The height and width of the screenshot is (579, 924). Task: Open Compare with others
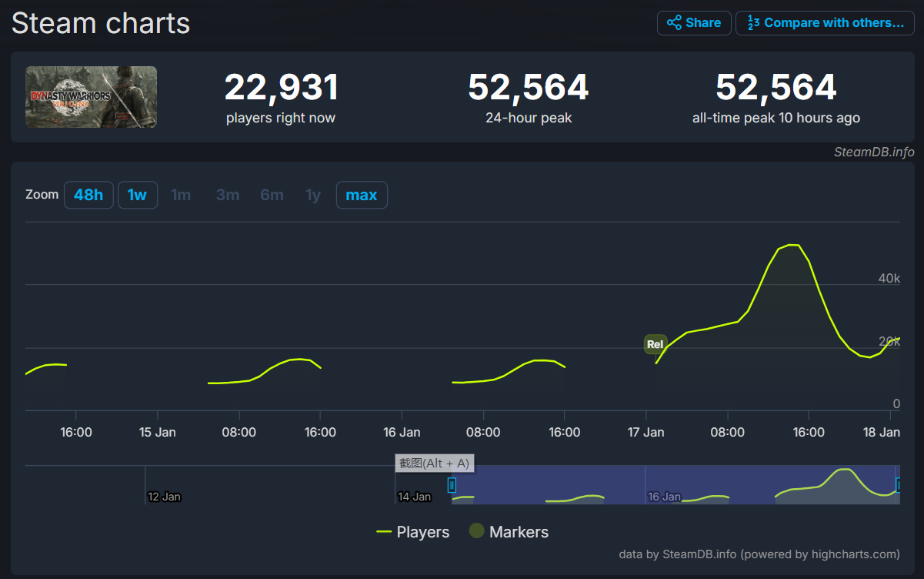(x=825, y=23)
